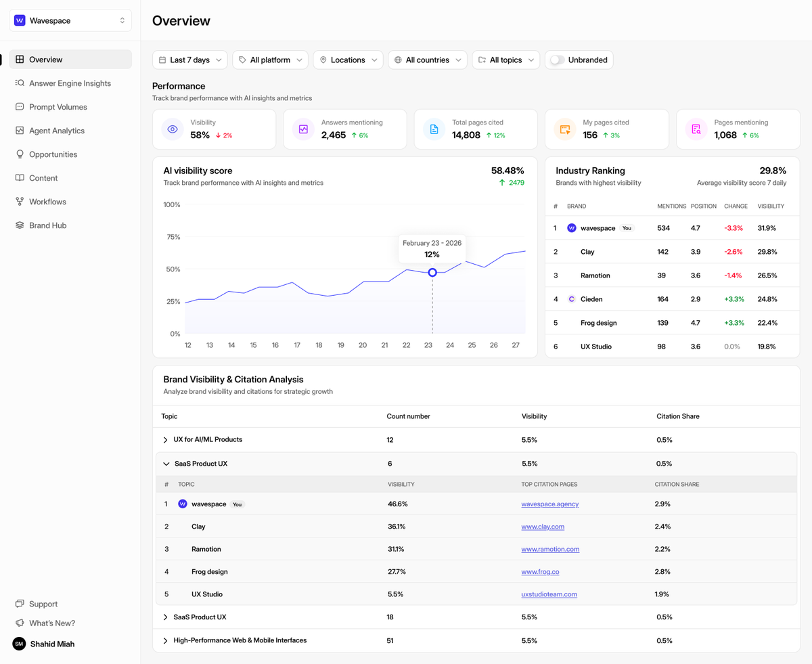
Task: Click the SM user avatar
Action: point(19,644)
